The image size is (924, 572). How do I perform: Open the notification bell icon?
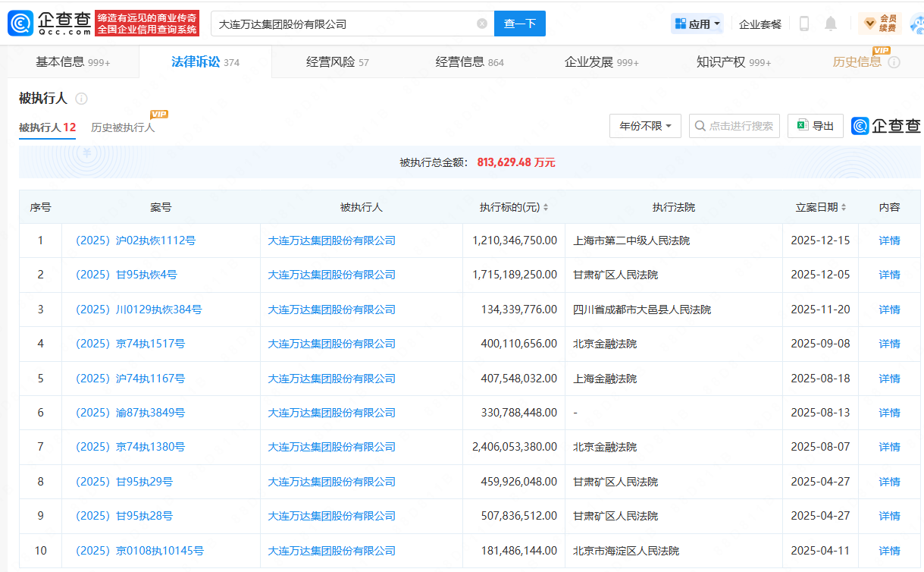[x=830, y=24]
